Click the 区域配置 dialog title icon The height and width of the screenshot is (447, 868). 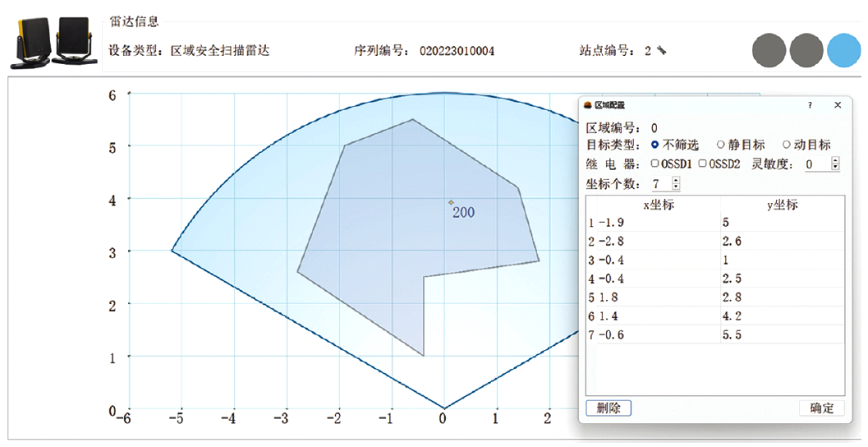pyautogui.click(x=587, y=105)
